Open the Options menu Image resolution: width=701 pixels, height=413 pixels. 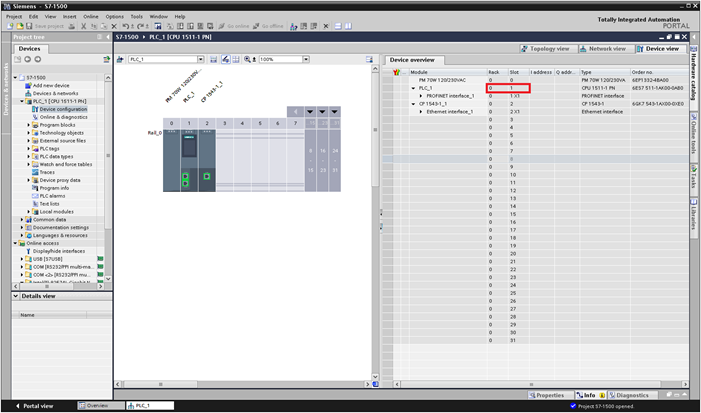(x=115, y=16)
